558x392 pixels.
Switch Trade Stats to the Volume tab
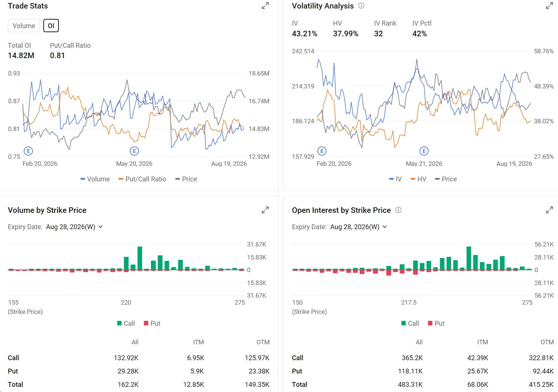point(24,26)
